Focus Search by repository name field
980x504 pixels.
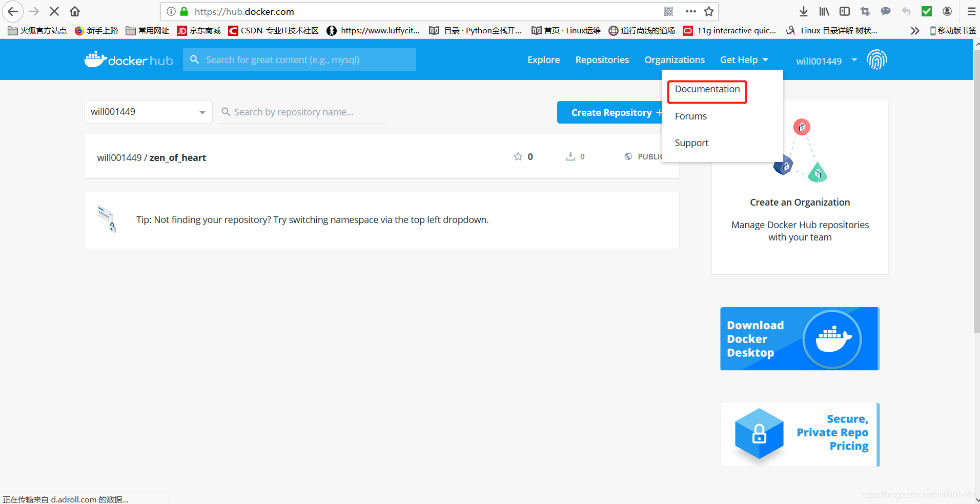tap(303, 112)
